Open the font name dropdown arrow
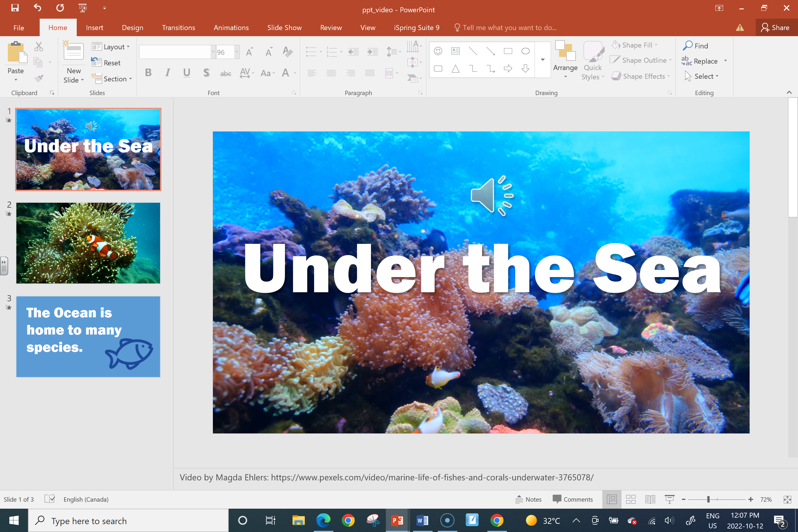The height and width of the screenshot is (532, 798). pyautogui.click(x=213, y=52)
